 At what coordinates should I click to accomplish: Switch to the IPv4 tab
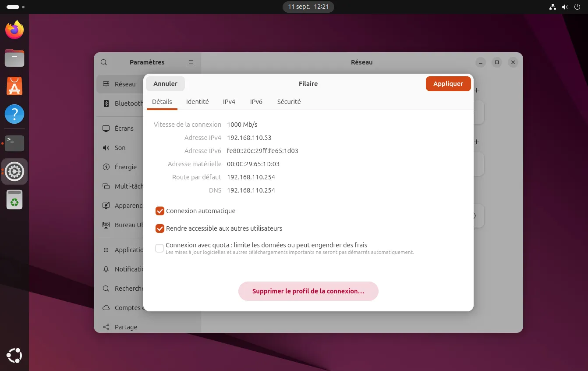229,102
